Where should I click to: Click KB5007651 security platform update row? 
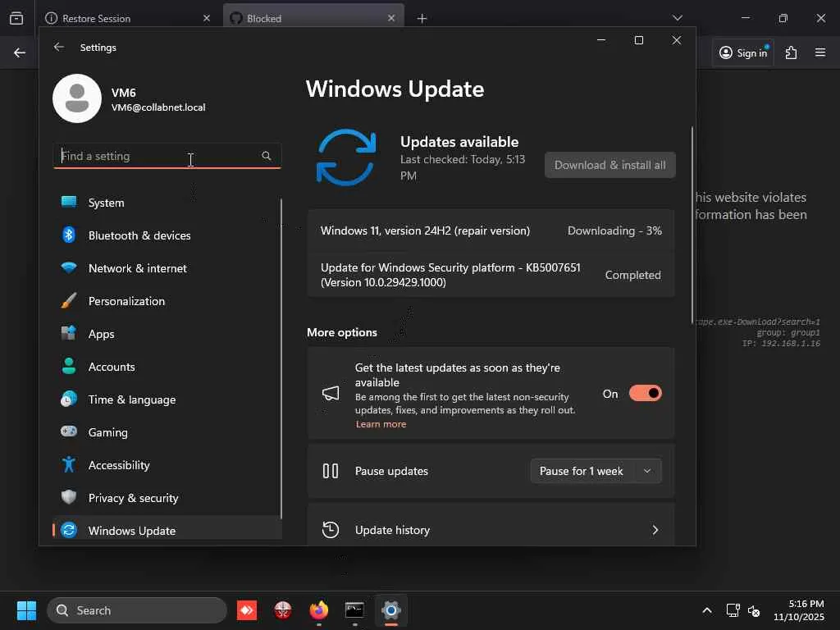click(491, 275)
